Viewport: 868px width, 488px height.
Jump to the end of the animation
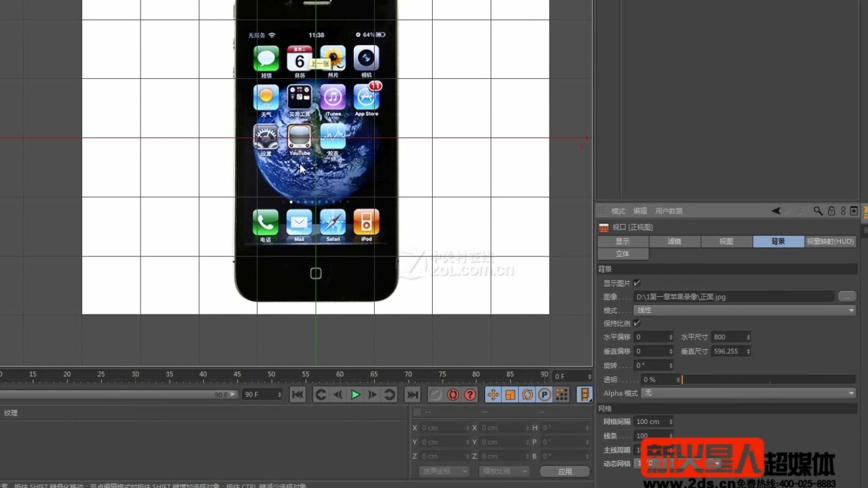[x=412, y=395]
